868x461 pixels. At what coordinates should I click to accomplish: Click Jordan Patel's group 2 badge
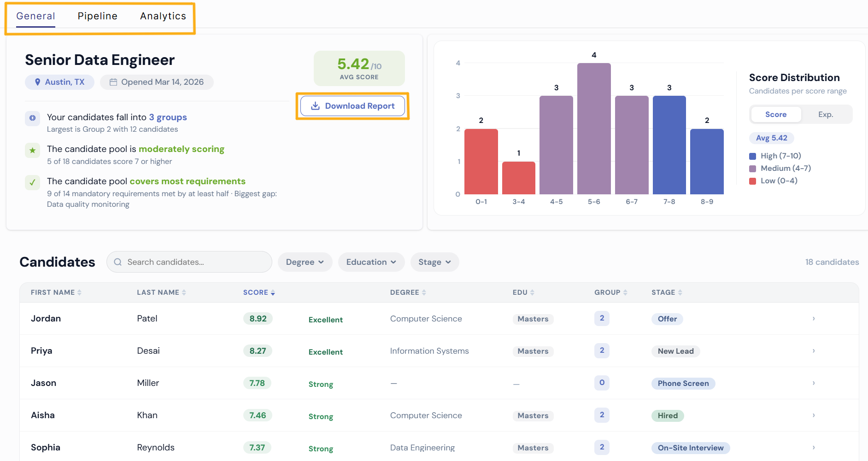602,318
